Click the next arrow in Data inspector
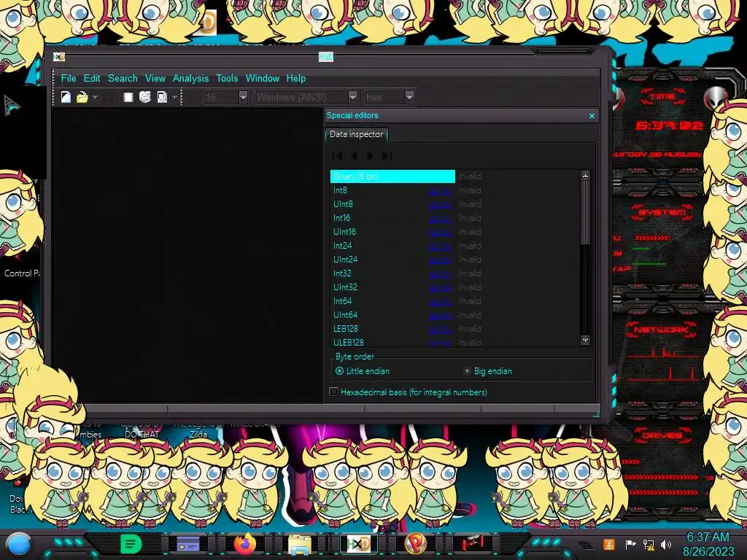The width and height of the screenshot is (747, 560). (x=370, y=155)
